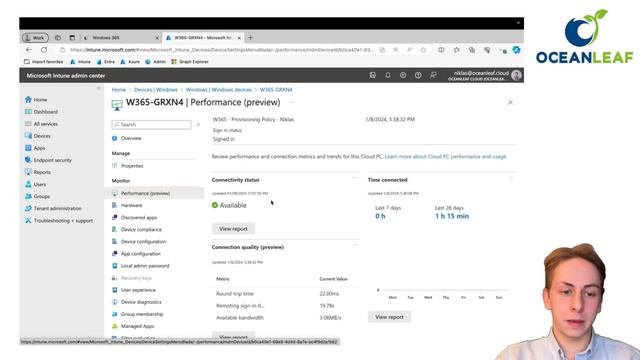The width and height of the screenshot is (640, 360).
Task: Click the browser address bar URL
Action: coord(222,50)
